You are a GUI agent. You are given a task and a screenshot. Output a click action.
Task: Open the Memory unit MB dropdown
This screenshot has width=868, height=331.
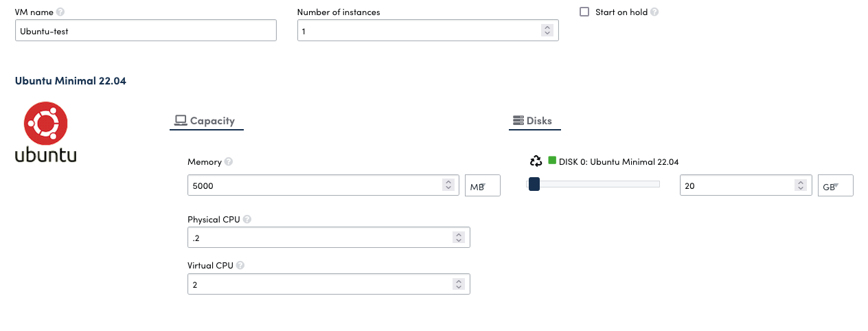[x=483, y=185]
